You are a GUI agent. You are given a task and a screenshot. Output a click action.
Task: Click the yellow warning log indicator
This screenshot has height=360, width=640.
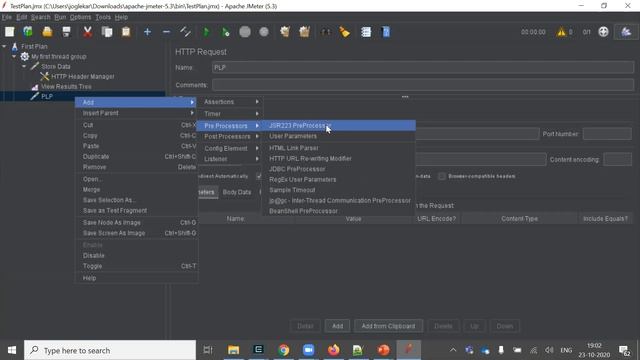pos(562,32)
